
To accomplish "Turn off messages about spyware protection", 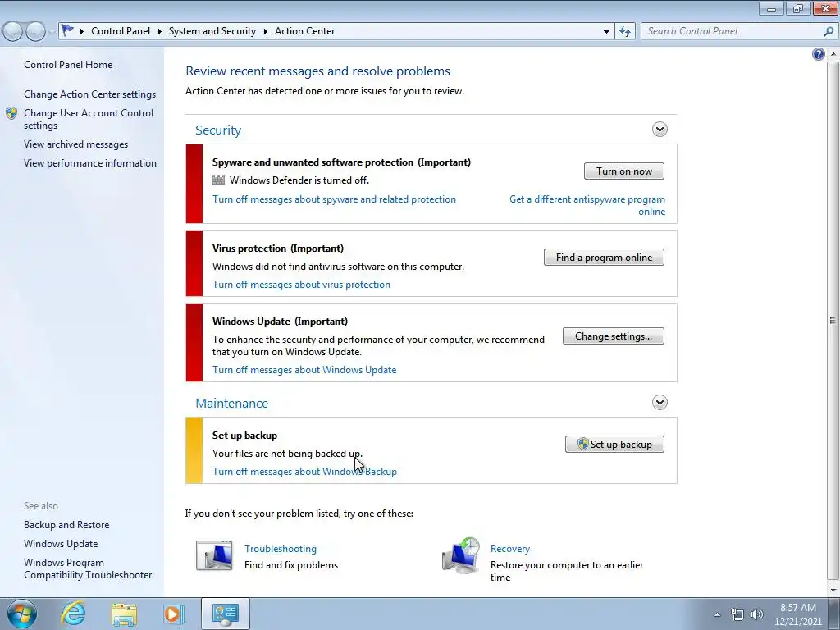I will click(x=335, y=199).
